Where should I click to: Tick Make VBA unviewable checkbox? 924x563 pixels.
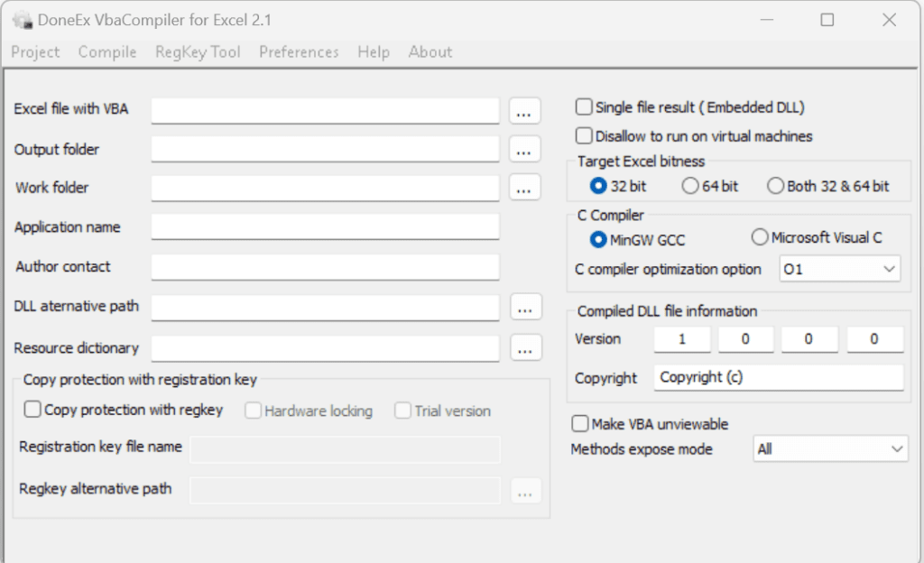click(x=580, y=423)
